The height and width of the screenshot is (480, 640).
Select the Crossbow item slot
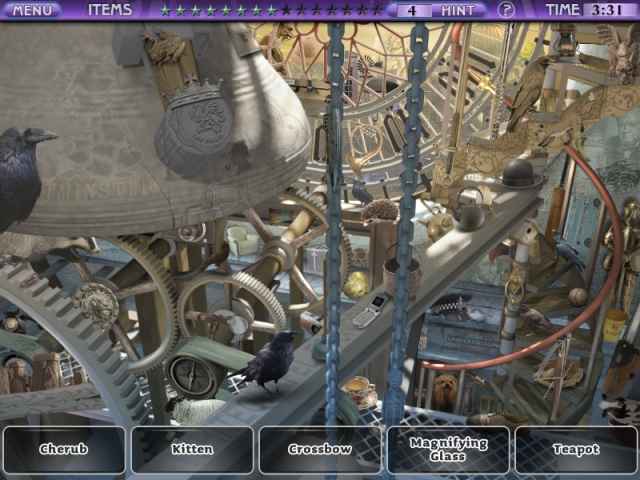tap(320, 449)
